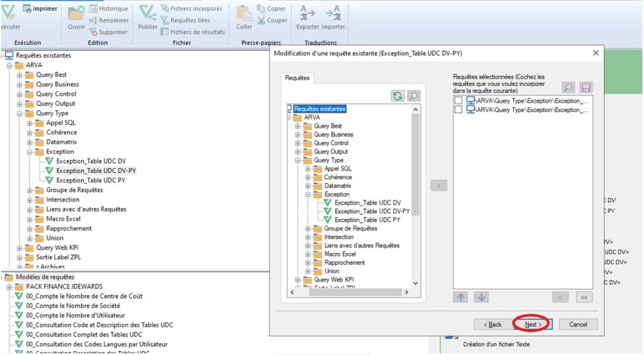This screenshot has height=355, width=644.
Task: Click the save icon above selected queries
Action: click(x=586, y=88)
